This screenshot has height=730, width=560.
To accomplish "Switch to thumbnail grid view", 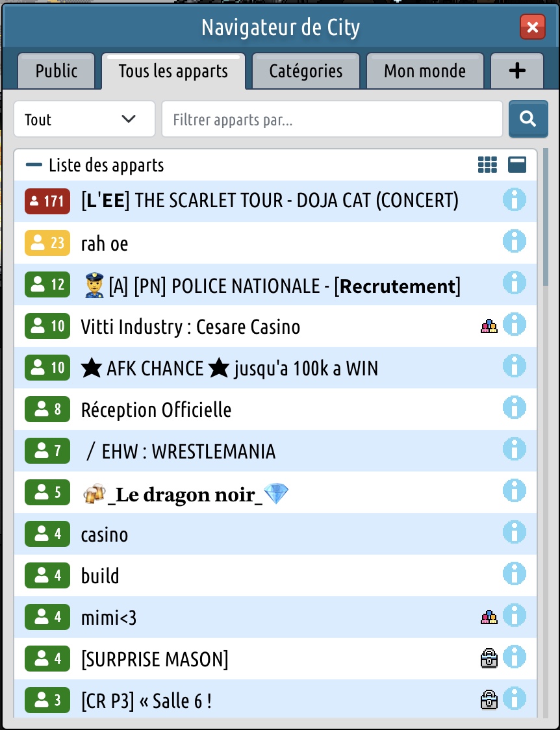I will click(x=487, y=165).
